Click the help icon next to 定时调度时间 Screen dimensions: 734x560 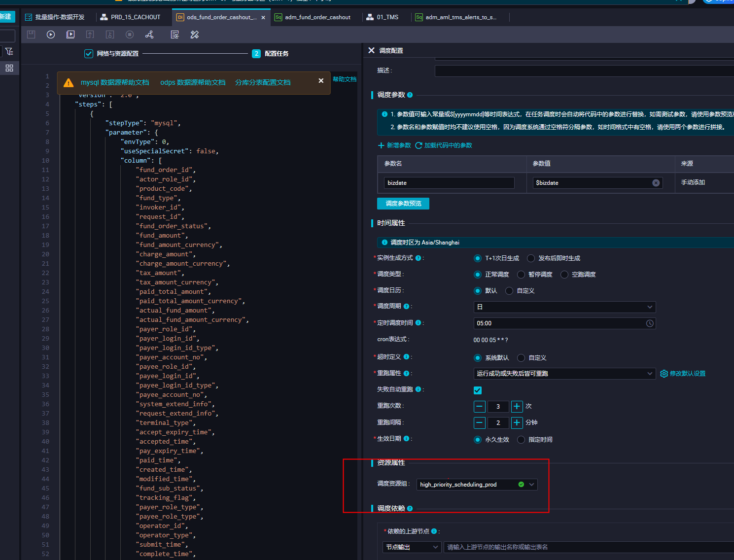[x=418, y=323]
